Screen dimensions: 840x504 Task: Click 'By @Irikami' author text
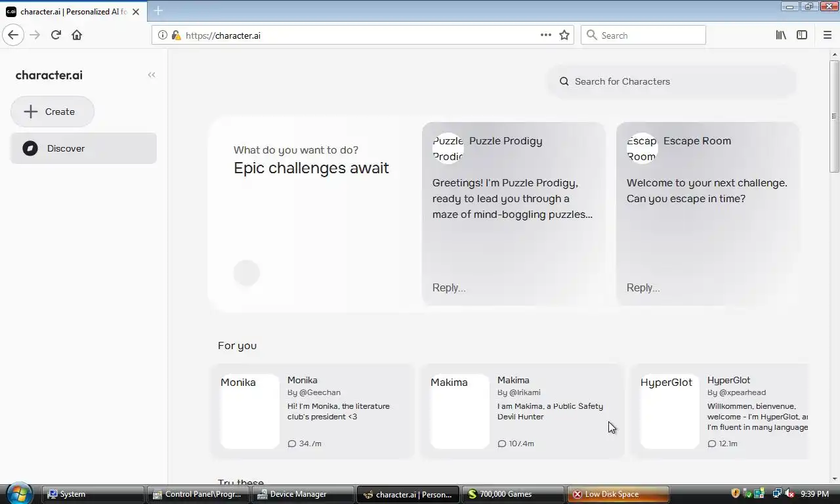tap(519, 392)
